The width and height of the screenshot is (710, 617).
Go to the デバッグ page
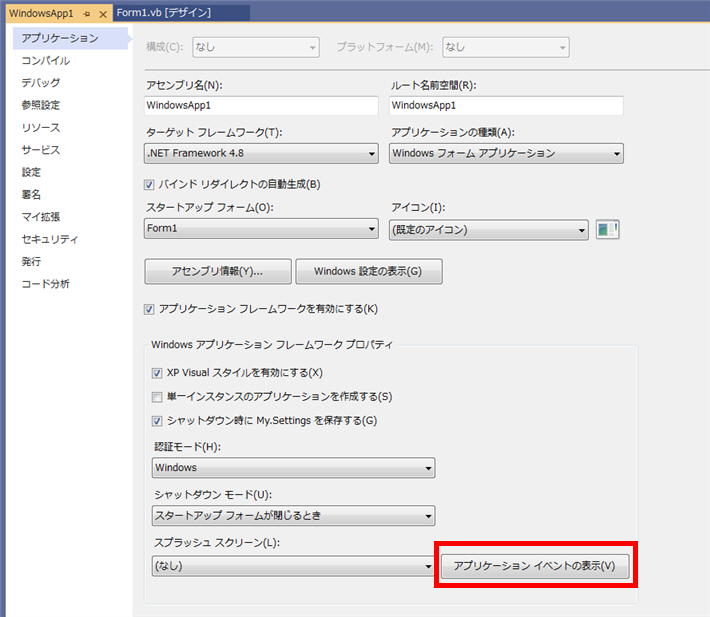(x=41, y=83)
